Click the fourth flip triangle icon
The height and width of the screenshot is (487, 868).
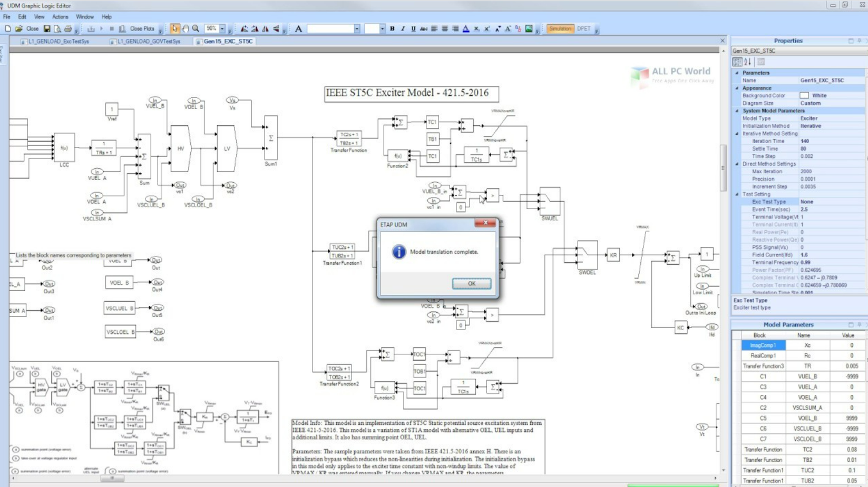coord(276,29)
